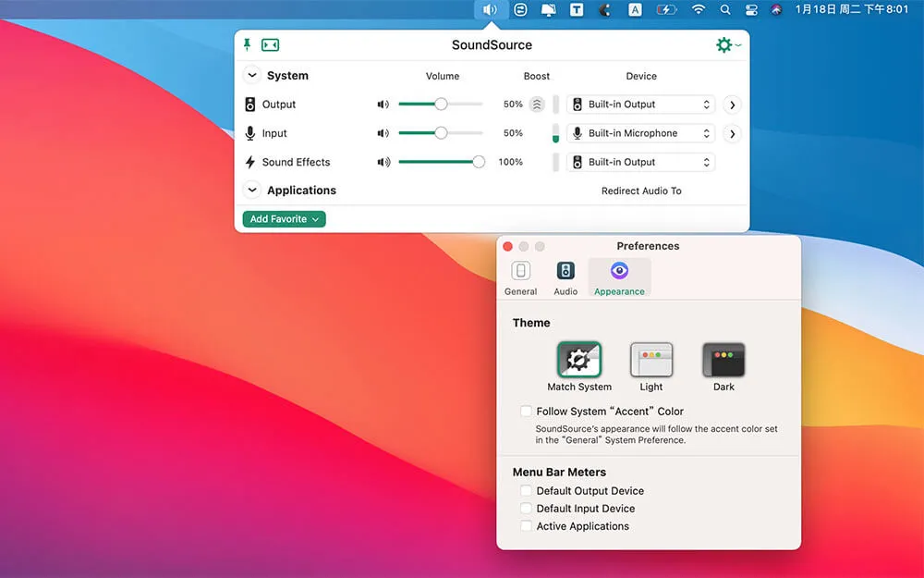This screenshot has width=924, height=578.
Task: Toggle the Output Boost button
Action: pos(537,105)
